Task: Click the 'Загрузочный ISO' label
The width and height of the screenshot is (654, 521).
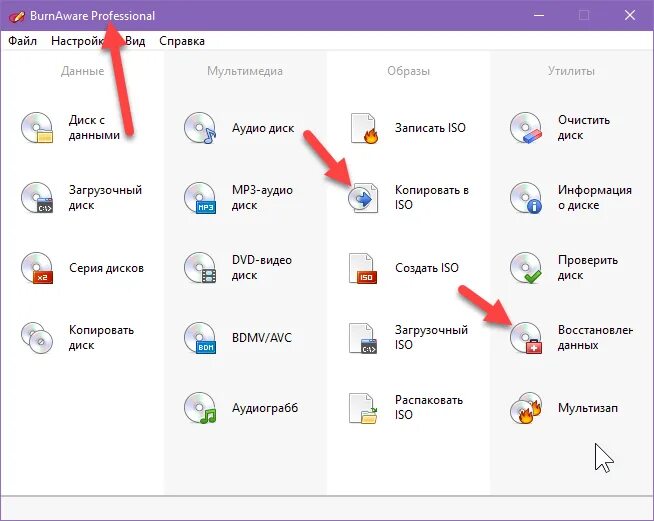Action: pyautogui.click(x=431, y=337)
